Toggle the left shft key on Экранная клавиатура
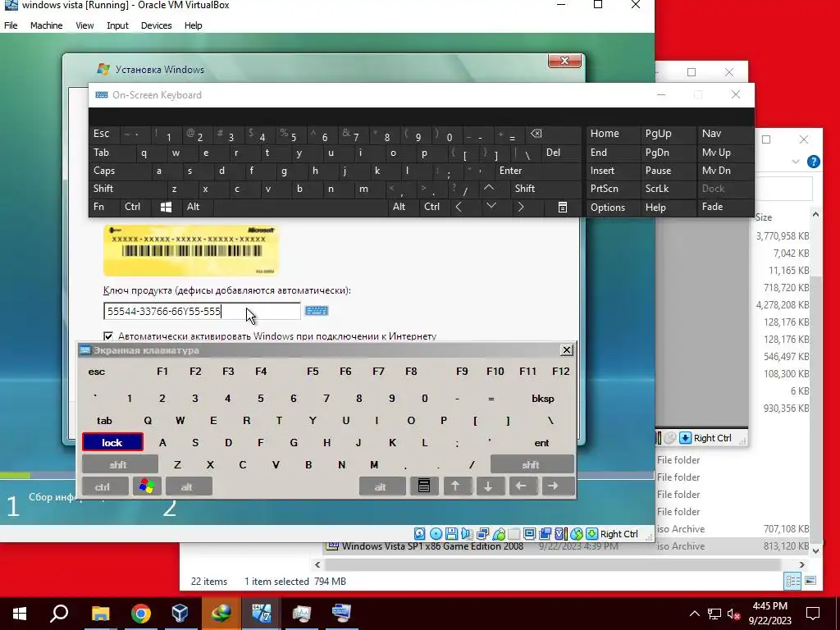 tap(119, 464)
